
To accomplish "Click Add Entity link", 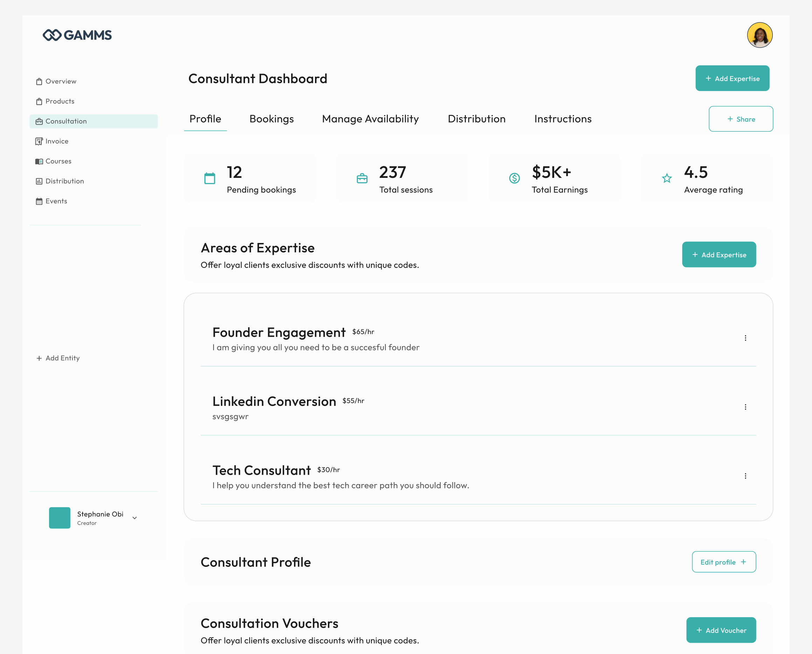I will (63, 358).
